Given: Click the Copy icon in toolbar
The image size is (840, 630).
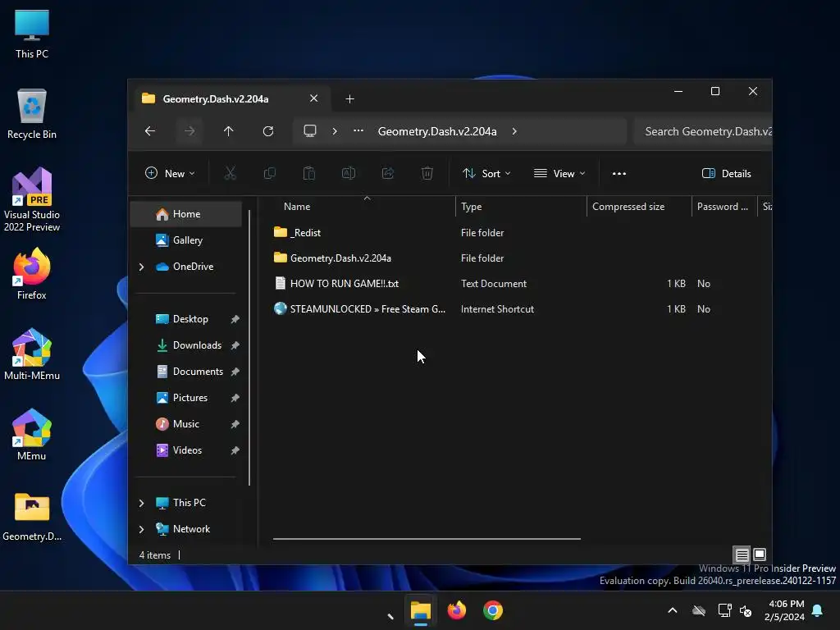Looking at the screenshot, I should (x=269, y=174).
